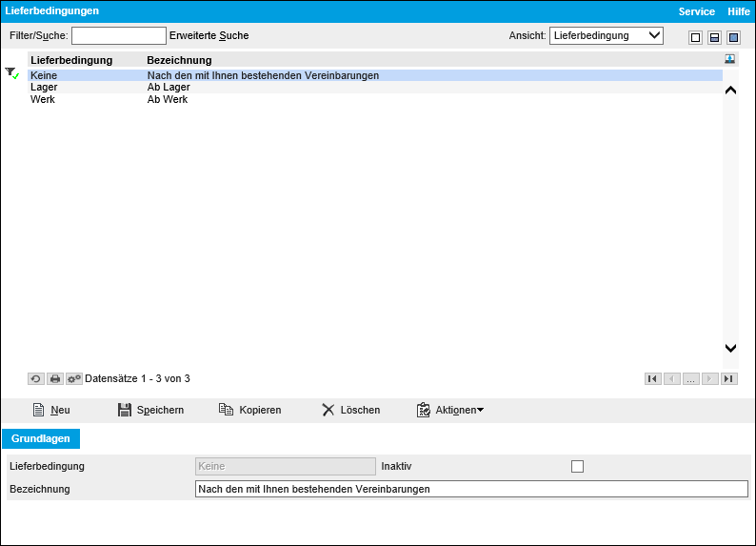Save record with Speichern
The width and height of the screenshot is (756, 546).
point(150,410)
